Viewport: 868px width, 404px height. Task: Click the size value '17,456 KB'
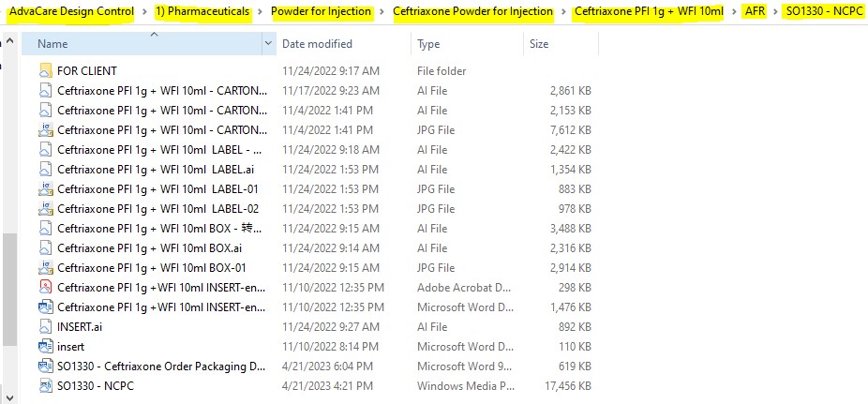(568, 386)
